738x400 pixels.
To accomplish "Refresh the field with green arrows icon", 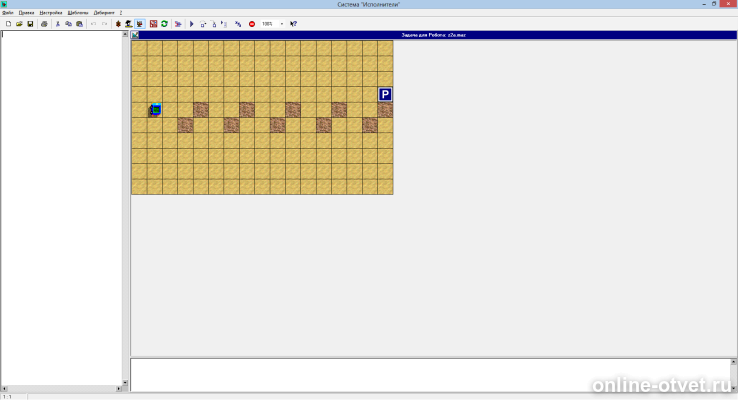I will (x=164, y=24).
